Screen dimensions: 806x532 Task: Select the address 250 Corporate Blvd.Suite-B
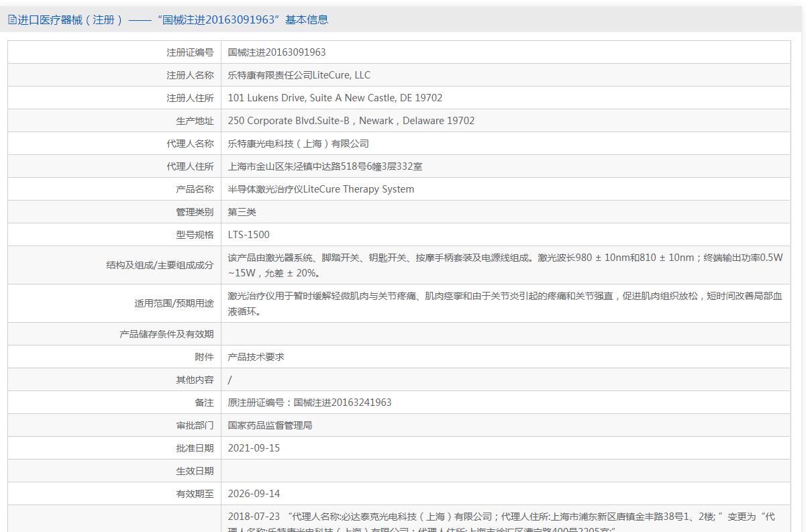click(x=289, y=121)
